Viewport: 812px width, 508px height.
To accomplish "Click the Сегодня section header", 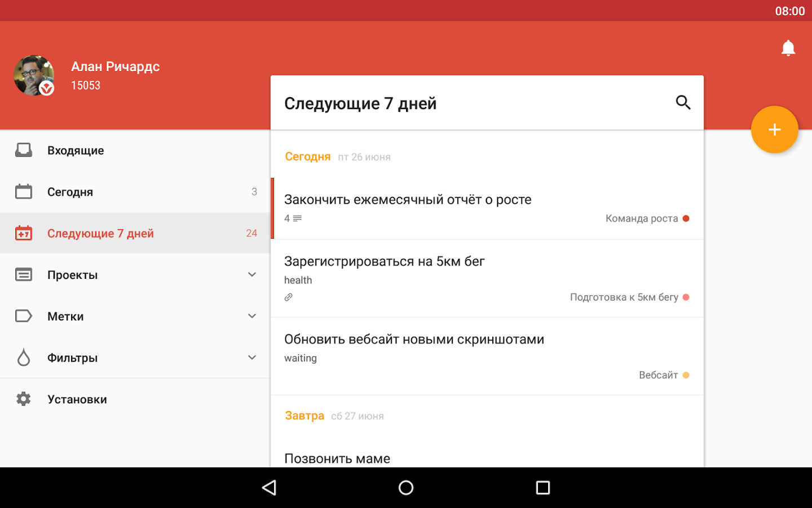I will tap(308, 156).
